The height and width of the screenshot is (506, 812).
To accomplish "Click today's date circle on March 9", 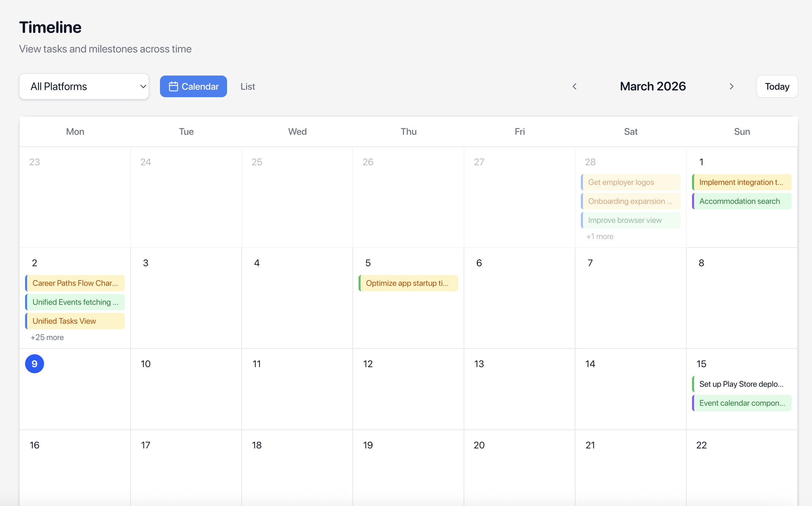I will tap(34, 363).
